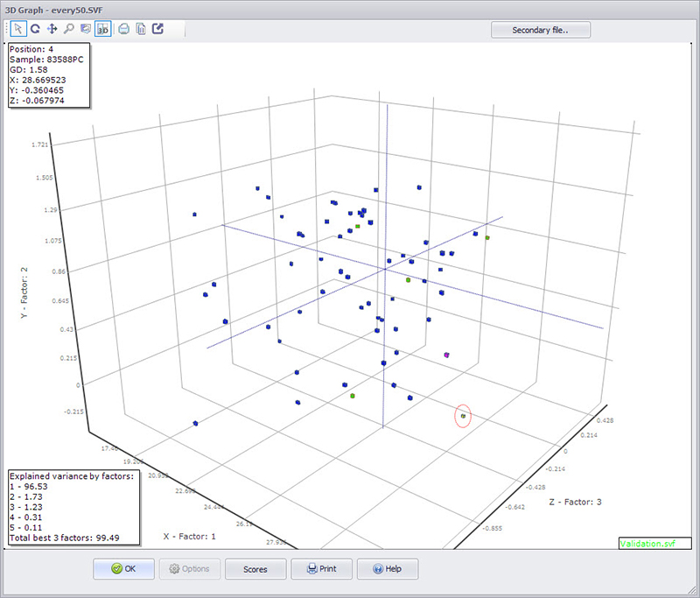Select the magenta data point
This screenshot has width=700, height=598.
coord(446,355)
